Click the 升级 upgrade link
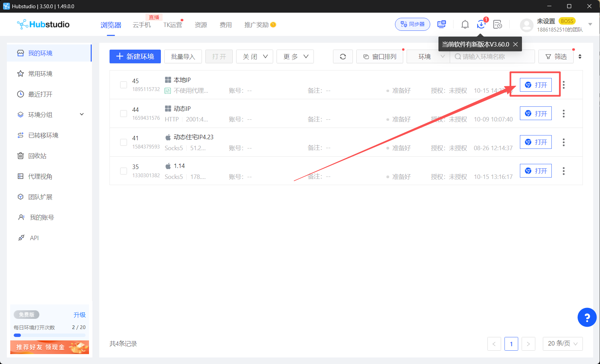 tap(79, 315)
